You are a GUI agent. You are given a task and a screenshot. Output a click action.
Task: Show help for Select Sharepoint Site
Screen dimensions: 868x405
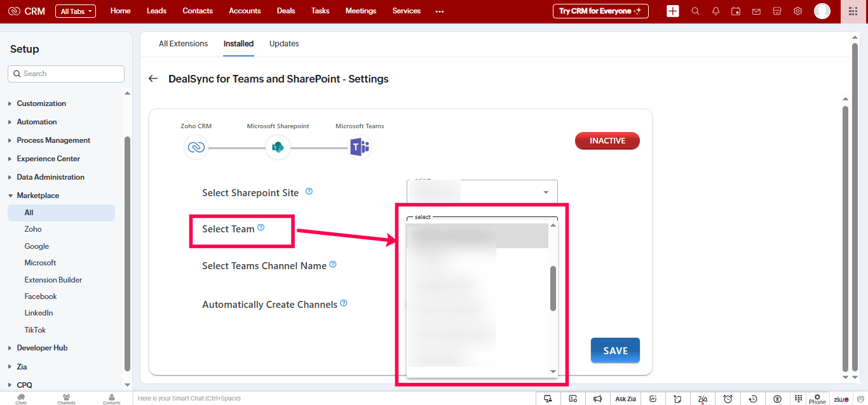309,191
